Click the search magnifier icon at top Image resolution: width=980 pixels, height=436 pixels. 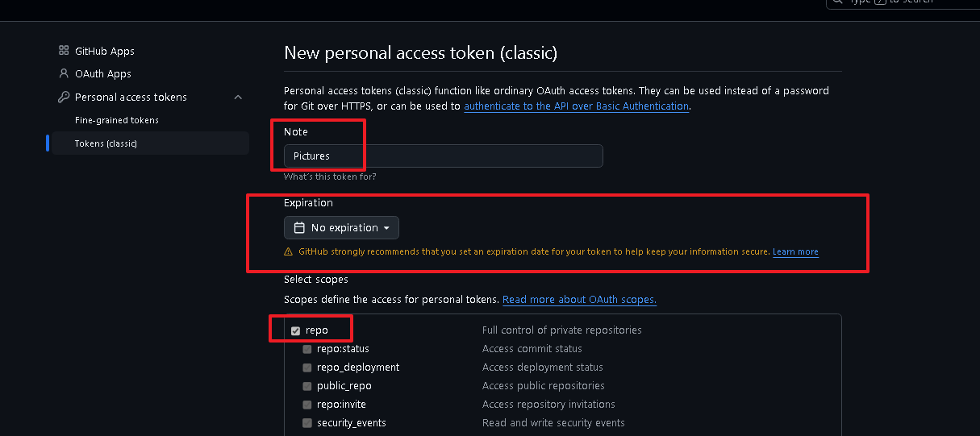[x=839, y=2]
